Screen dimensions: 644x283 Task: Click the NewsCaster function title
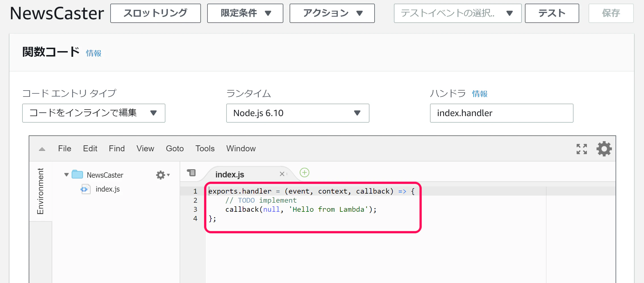pos(57,13)
